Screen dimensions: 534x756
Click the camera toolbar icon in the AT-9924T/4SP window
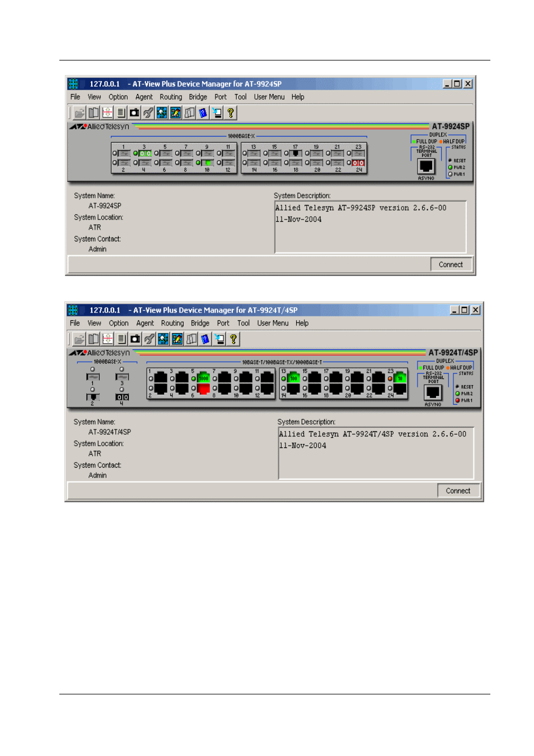135,339
